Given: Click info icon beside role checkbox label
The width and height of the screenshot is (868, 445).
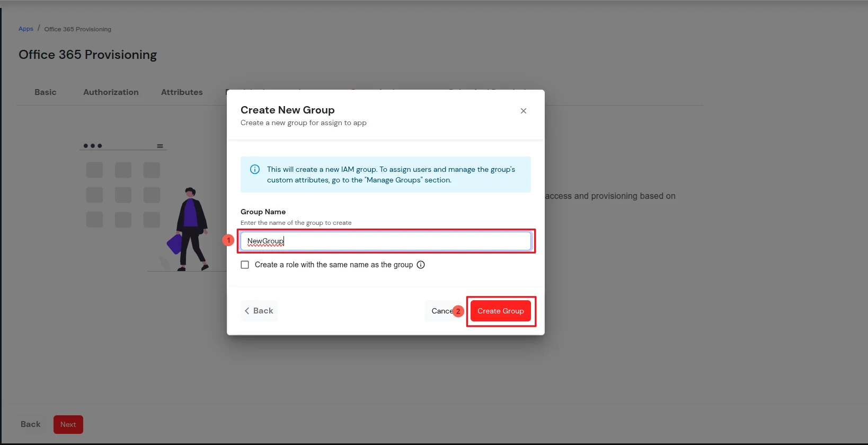Looking at the screenshot, I should (x=421, y=265).
